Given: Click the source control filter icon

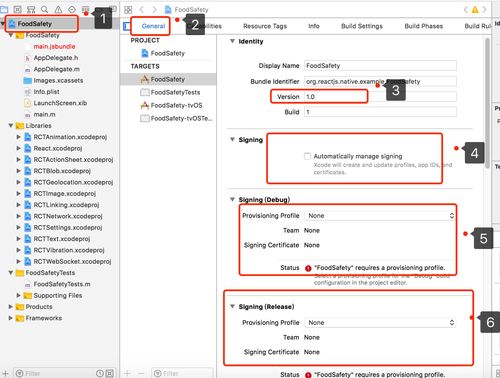Looking at the screenshot, I should pos(110,373).
